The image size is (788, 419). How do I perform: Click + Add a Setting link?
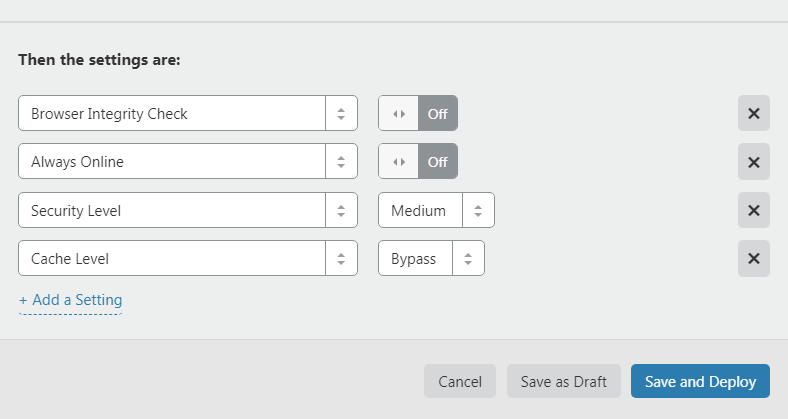coord(70,300)
